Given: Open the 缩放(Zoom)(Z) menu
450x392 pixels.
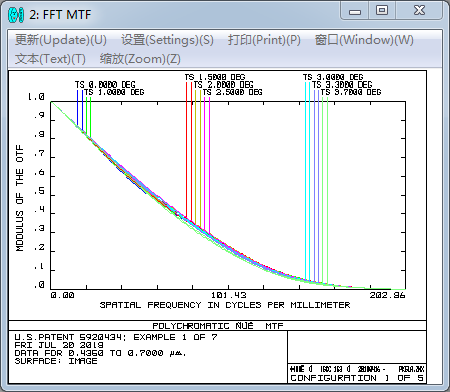Looking at the screenshot, I should point(140,59).
